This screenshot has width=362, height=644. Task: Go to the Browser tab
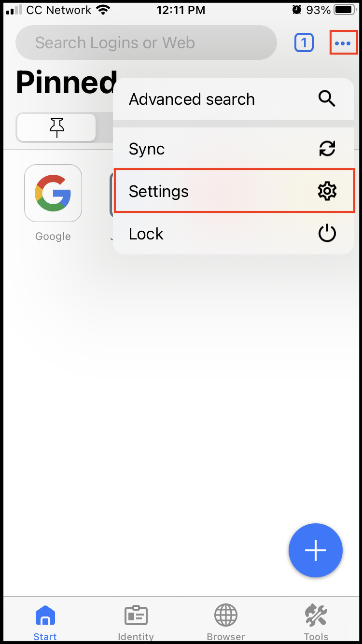coord(226,622)
